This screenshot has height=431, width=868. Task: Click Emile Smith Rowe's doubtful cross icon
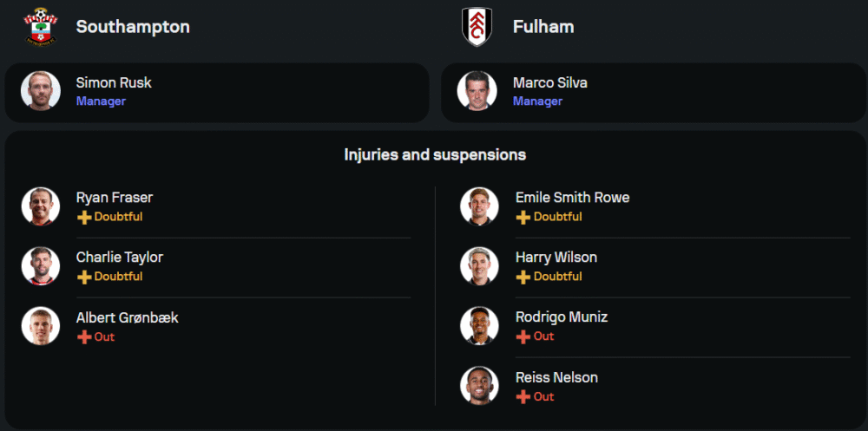[523, 218]
